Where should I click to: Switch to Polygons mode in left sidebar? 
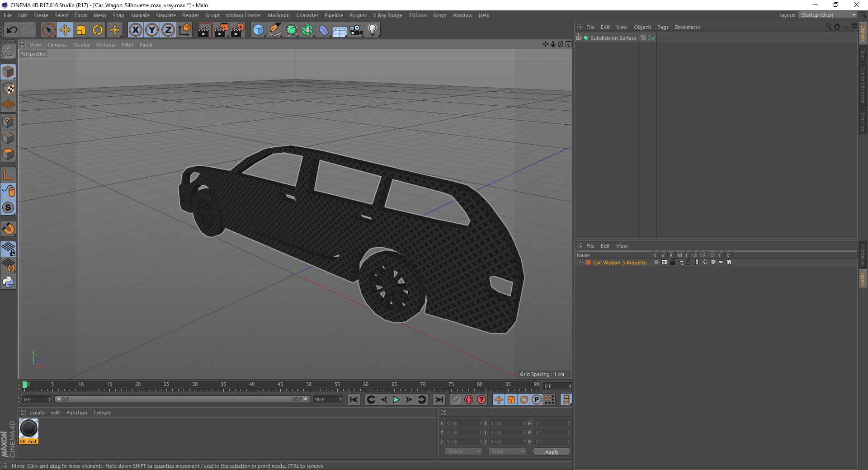pyautogui.click(x=8, y=155)
